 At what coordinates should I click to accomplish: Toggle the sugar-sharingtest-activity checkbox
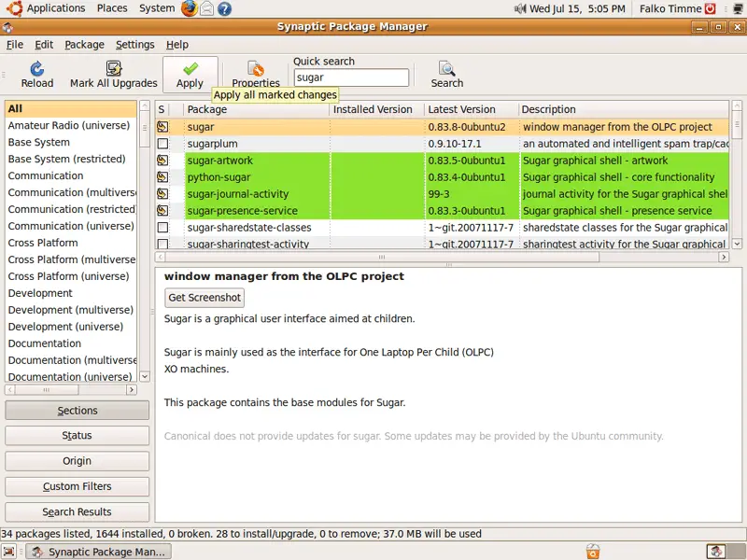[x=162, y=244]
